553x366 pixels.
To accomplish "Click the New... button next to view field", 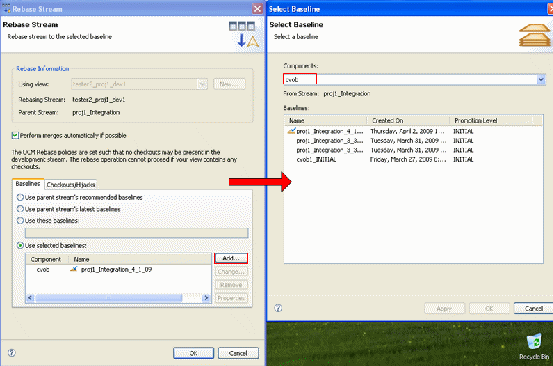I will point(229,84).
